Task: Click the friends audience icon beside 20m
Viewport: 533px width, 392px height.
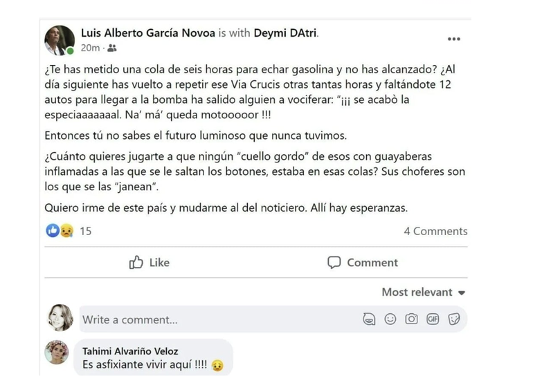Action: click(112, 48)
